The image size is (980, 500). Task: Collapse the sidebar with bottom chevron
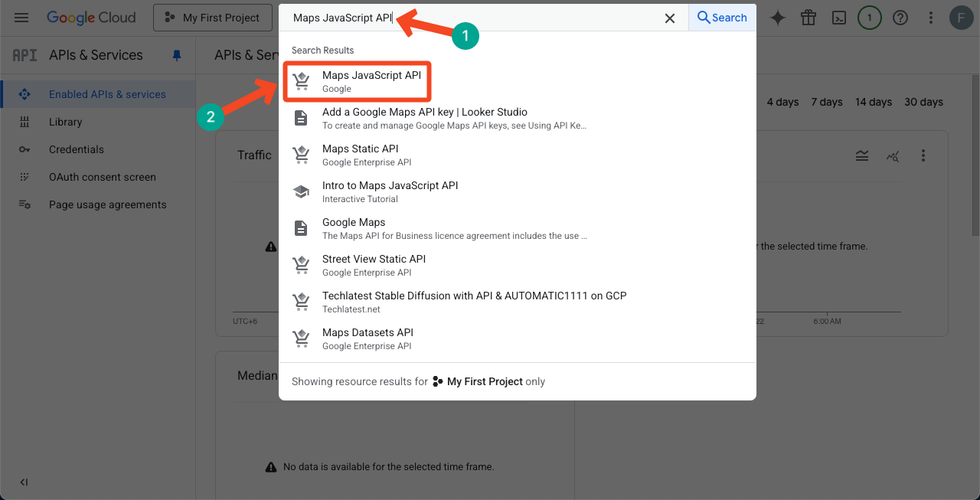[24, 482]
